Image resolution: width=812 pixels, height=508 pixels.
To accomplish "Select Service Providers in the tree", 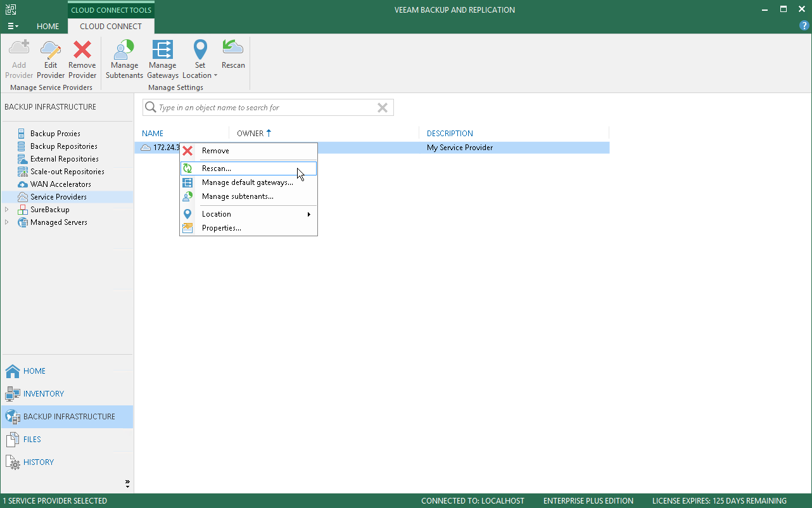I will [58, 197].
